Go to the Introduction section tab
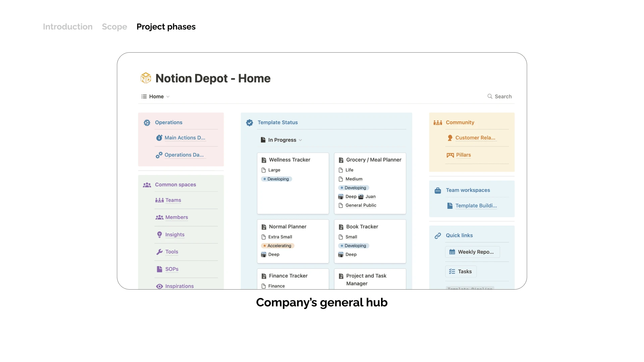This screenshot has height=362, width=644. point(68,27)
